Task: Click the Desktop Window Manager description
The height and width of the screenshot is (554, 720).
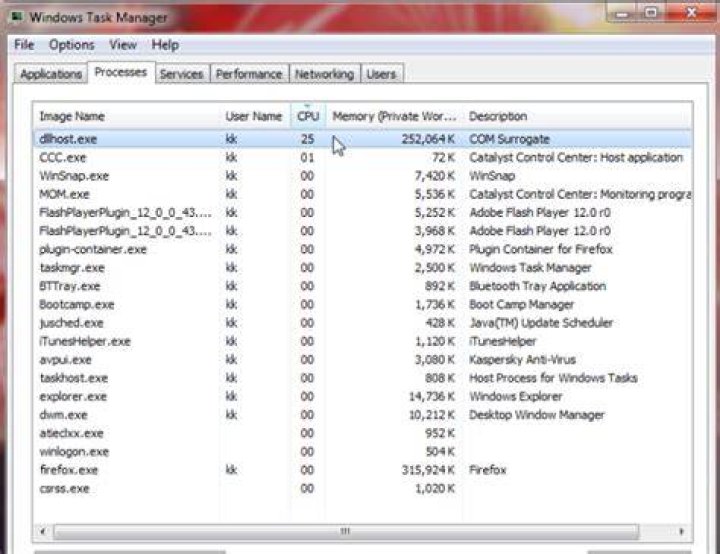Action: (x=536, y=415)
